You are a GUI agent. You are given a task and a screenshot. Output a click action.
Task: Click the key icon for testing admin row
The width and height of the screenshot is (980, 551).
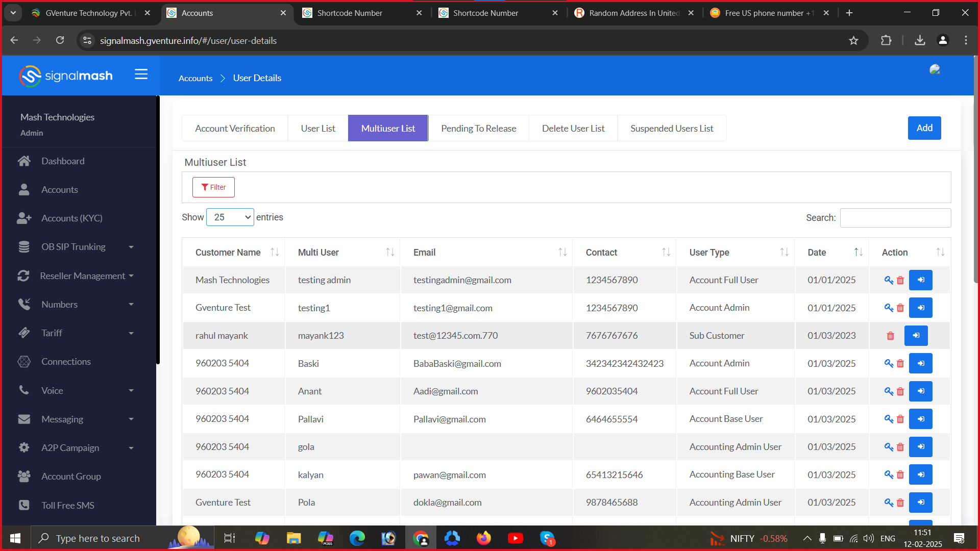(x=889, y=280)
